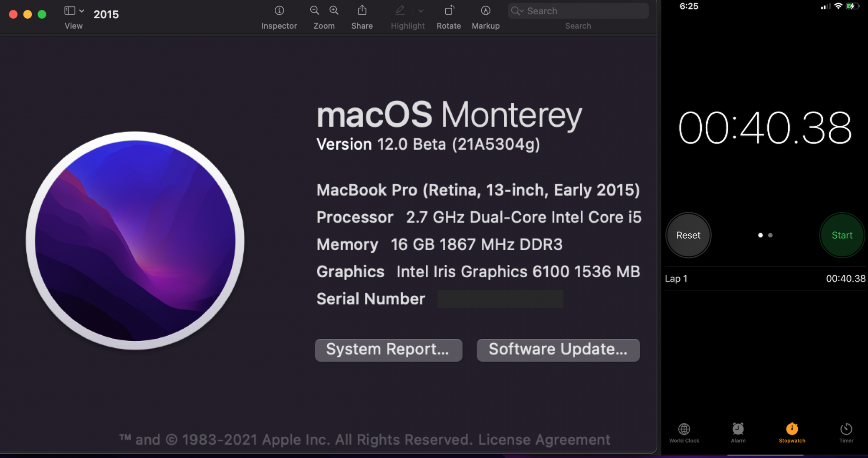Minimize the Preview window
The image size is (868, 458).
[x=27, y=14]
